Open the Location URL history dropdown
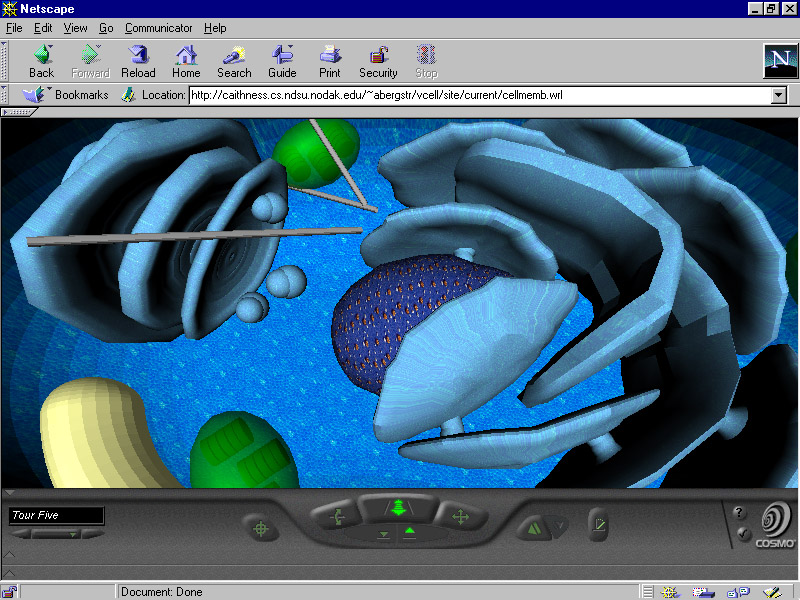 [x=779, y=95]
